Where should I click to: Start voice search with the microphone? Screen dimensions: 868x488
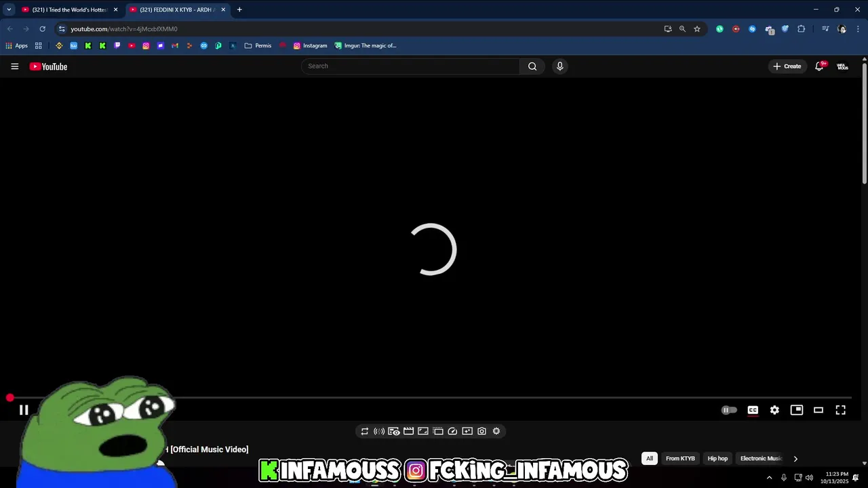click(x=559, y=66)
